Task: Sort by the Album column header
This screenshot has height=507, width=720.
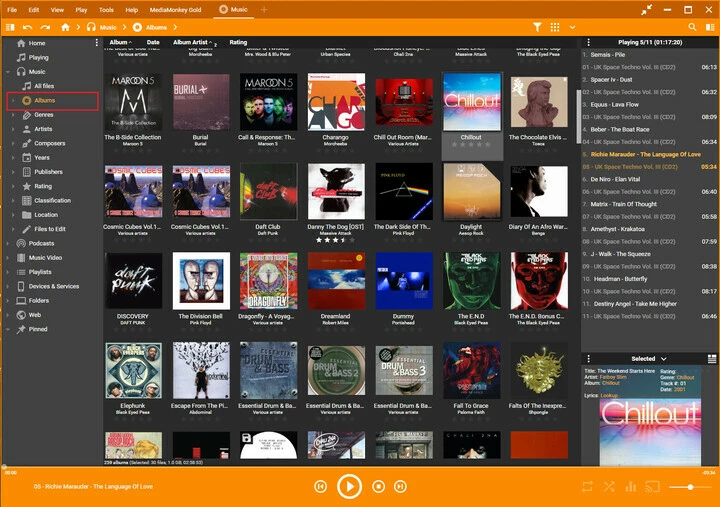Action: 118,42
